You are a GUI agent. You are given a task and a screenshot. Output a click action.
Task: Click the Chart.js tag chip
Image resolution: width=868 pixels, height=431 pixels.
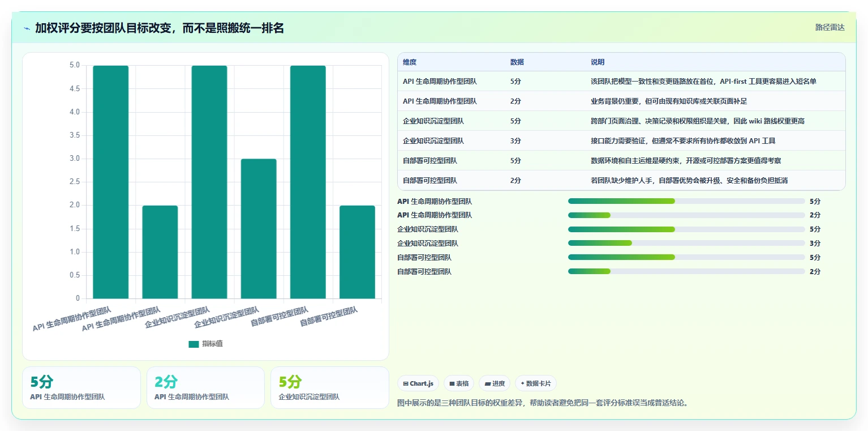pyautogui.click(x=418, y=383)
